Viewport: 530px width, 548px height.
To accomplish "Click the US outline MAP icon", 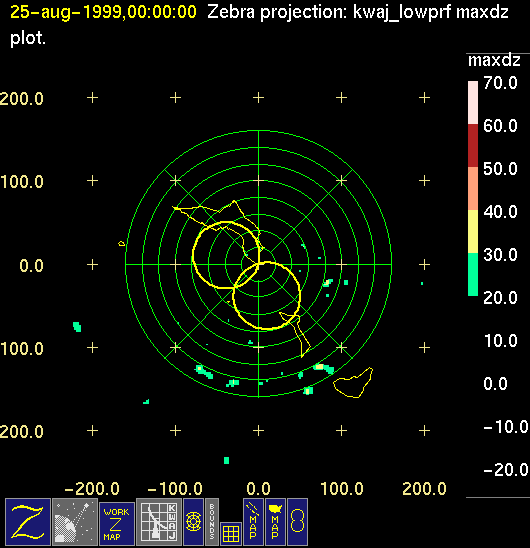I will 275,522.
